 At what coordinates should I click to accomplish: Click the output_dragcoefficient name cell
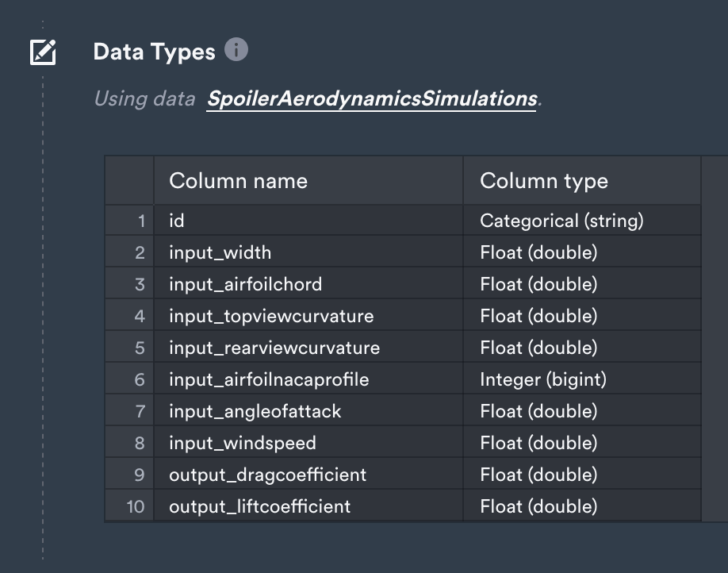[x=308, y=475]
